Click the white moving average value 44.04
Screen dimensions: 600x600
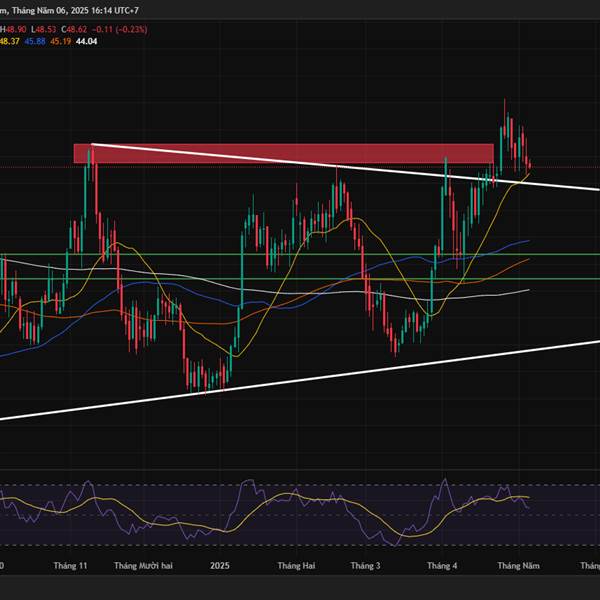[86, 41]
